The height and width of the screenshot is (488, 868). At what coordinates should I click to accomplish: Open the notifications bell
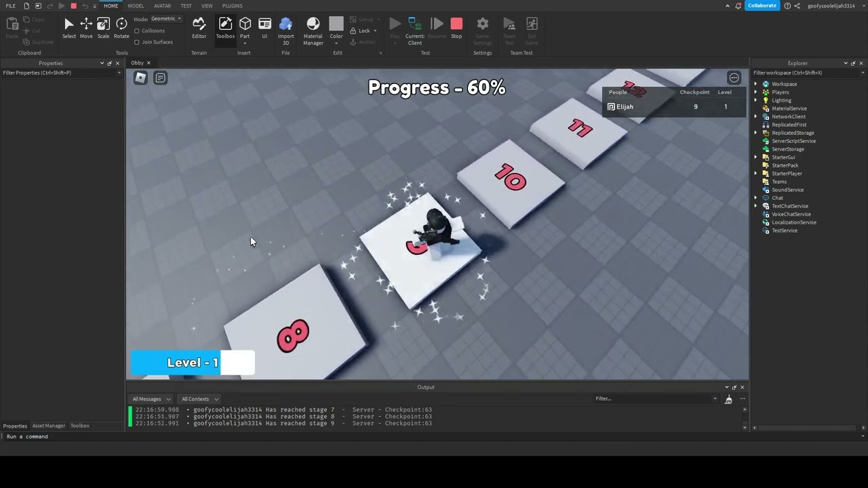click(x=737, y=5)
